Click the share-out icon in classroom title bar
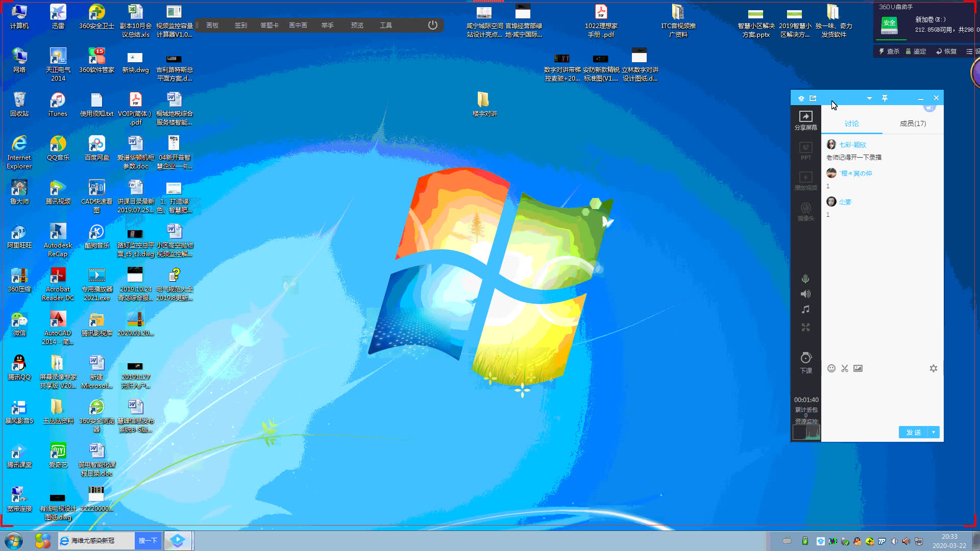This screenshot has height=551, width=980. click(813, 98)
